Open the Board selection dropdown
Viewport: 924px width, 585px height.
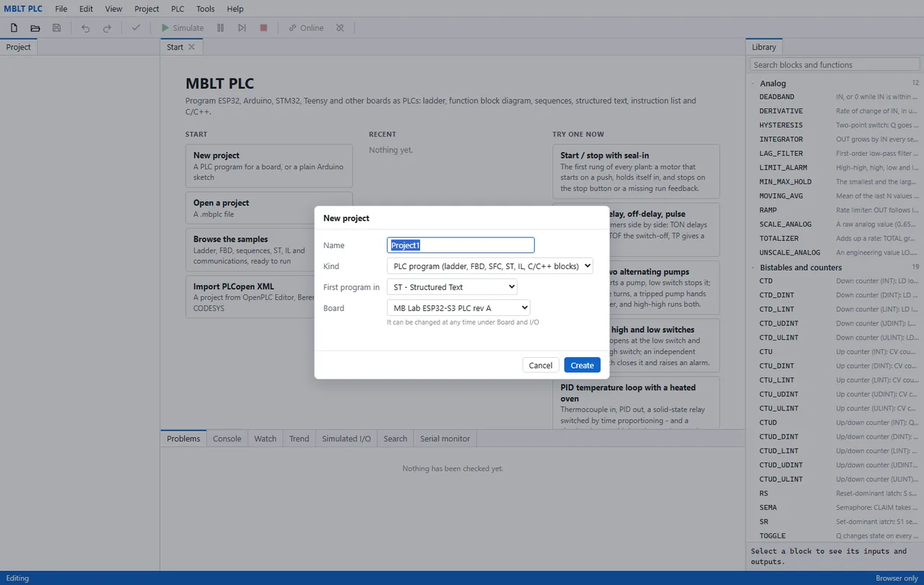click(x=458, y=308)
